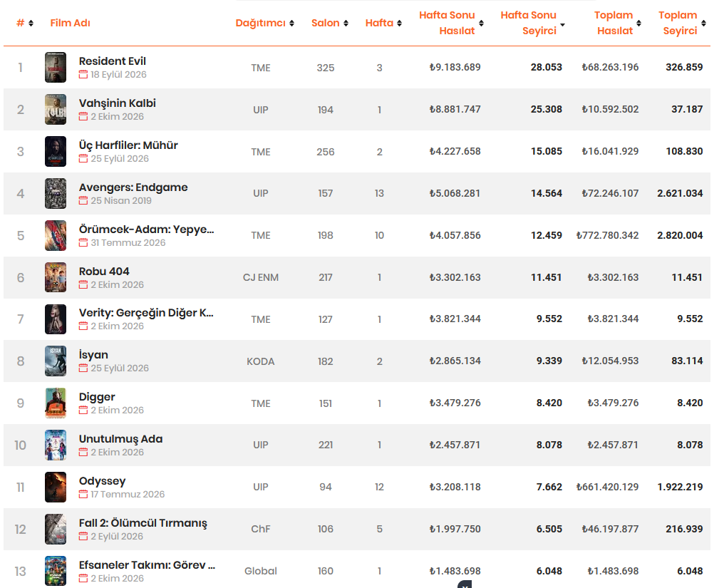The height and width of the screenshot is (588, 719).
Task: Click ChF distributor cell
Action: pos(261,530)
